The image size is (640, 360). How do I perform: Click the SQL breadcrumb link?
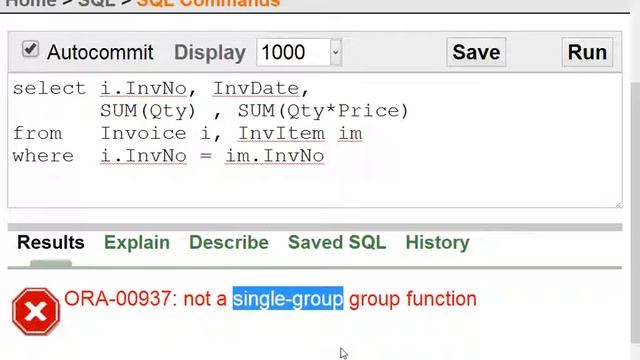pyautogui.click(x=96, y=3)
